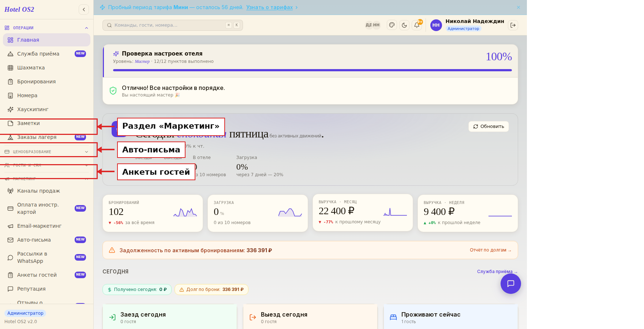
Task: Expand the ЦЕНООБРАЗОВАНИЕ section
Action: (46, 152)
